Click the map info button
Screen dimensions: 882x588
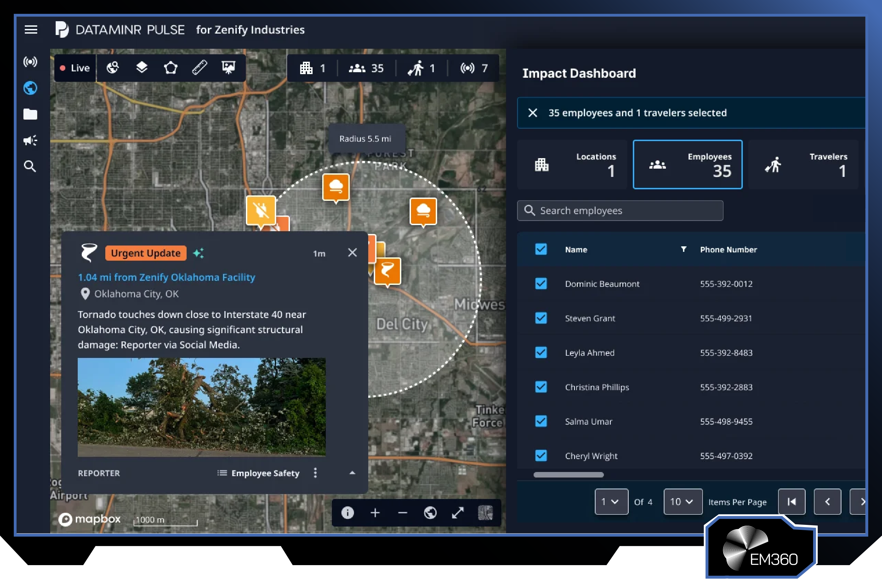[348, 513]
